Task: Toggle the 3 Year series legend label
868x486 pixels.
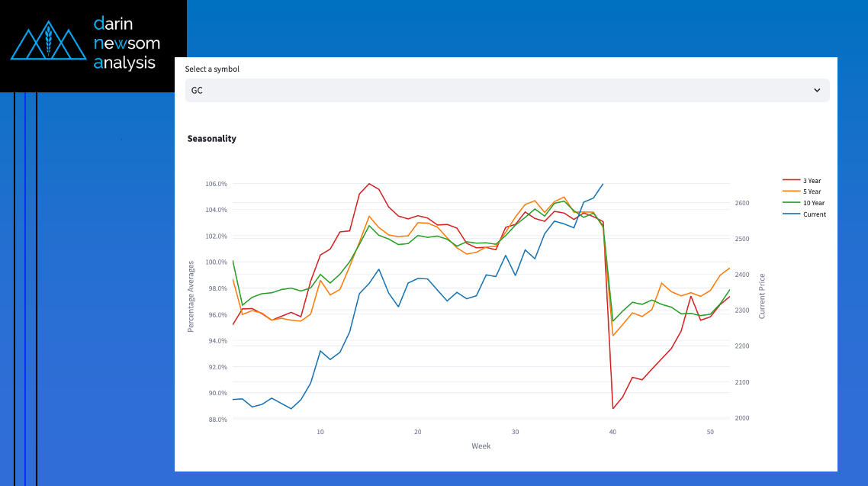Action: click(x=812, y=181)
